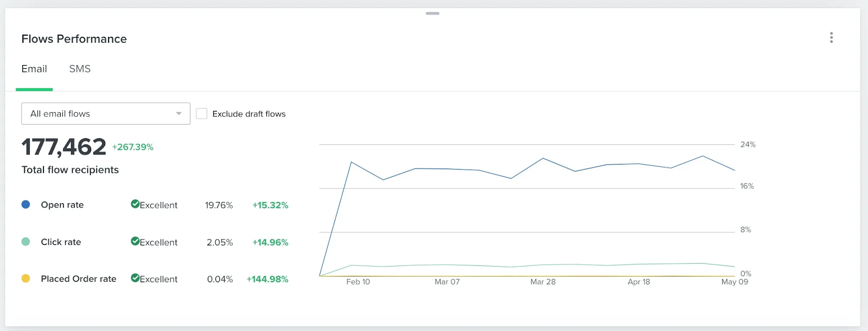Click the teal Click rate legend dot
Viewport: 868px width, 331px height.
coord(25,242)
